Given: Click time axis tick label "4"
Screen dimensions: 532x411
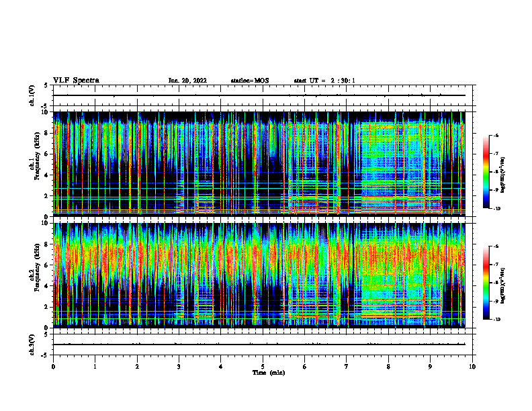Looking at the screenshot, I should click(x=221, y=367).
